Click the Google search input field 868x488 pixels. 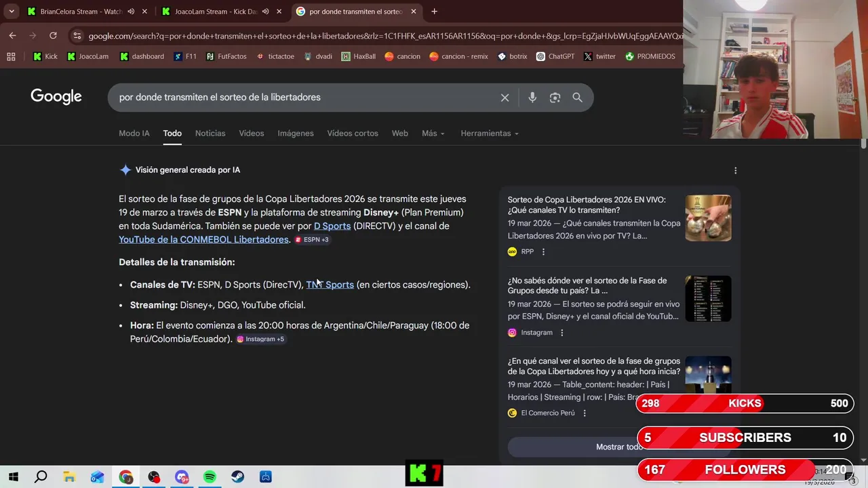click(305, 98)
